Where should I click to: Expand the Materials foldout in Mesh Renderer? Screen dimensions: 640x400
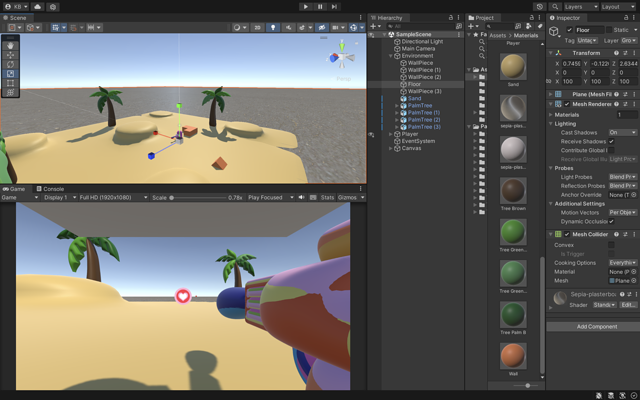[551, 115]
